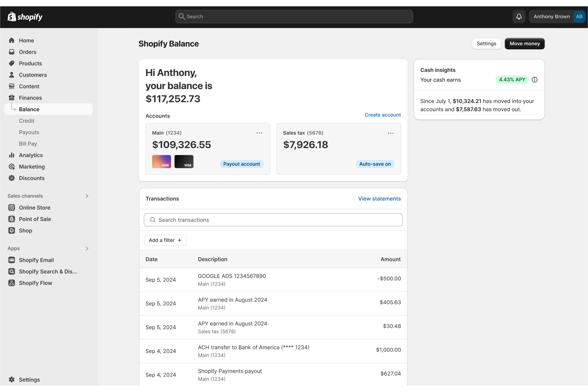Click the Move money button
This screenshot has width=588, height=392.
(x=525, y=44)
